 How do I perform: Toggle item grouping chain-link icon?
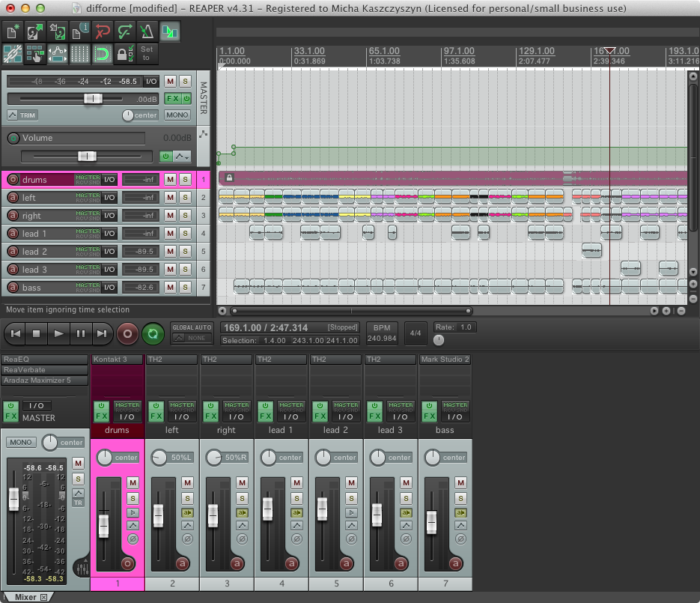[x=13, y=54]
